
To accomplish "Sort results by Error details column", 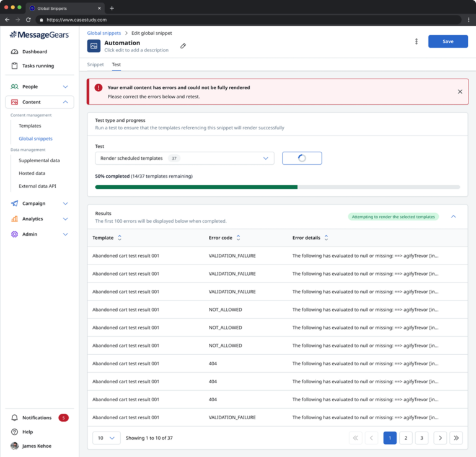I will pos(326,238).
